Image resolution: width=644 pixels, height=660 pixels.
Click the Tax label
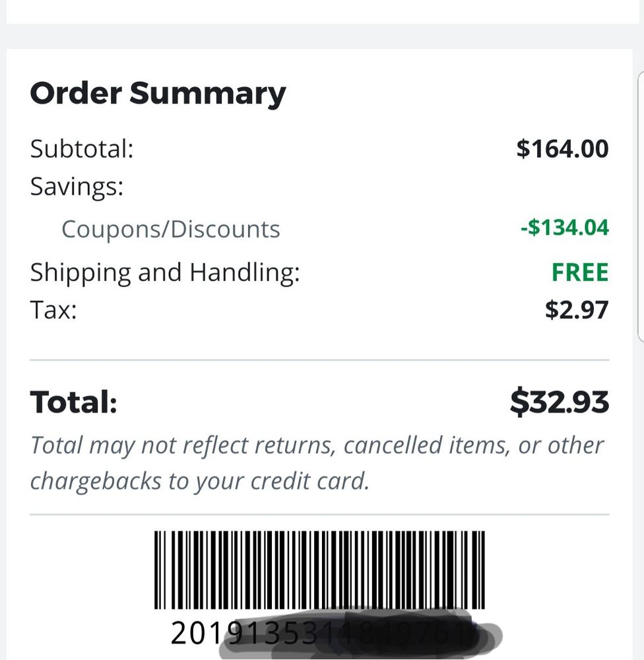coord(53,310)
